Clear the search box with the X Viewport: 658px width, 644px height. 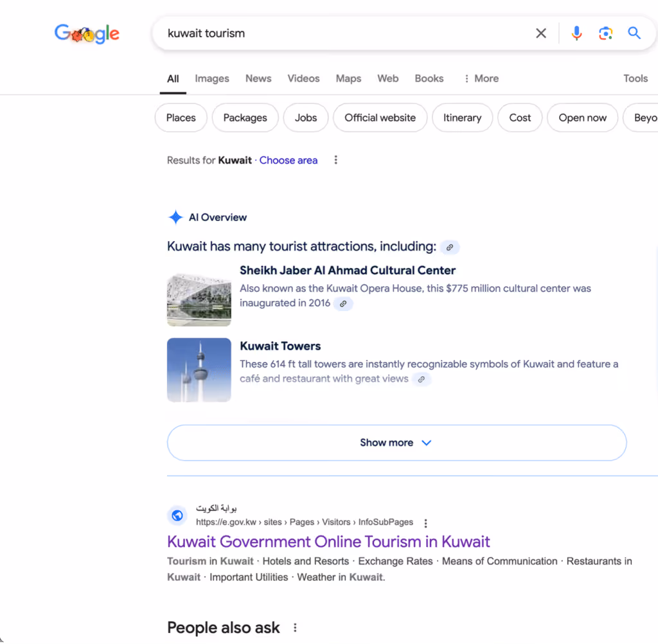pyautogui.click(x=541, y=33)
